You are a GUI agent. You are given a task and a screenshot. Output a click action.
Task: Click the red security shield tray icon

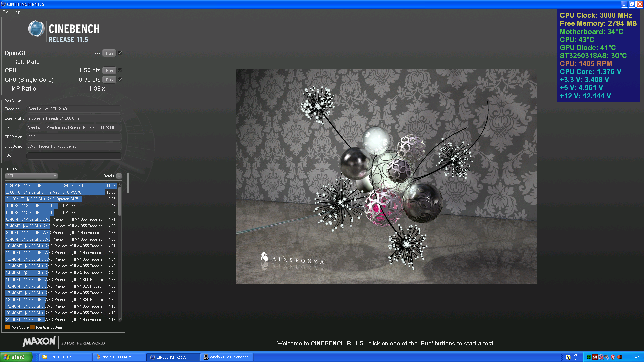[613, 357]
